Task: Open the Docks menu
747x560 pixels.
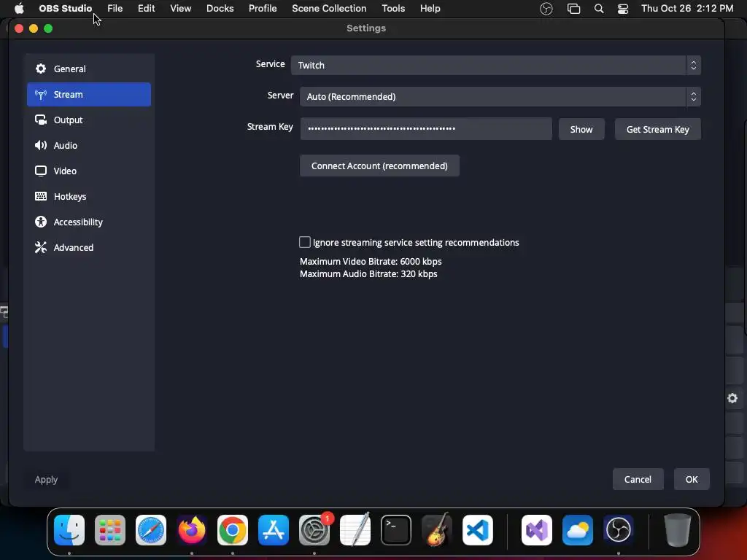Action: pos(220,8)
